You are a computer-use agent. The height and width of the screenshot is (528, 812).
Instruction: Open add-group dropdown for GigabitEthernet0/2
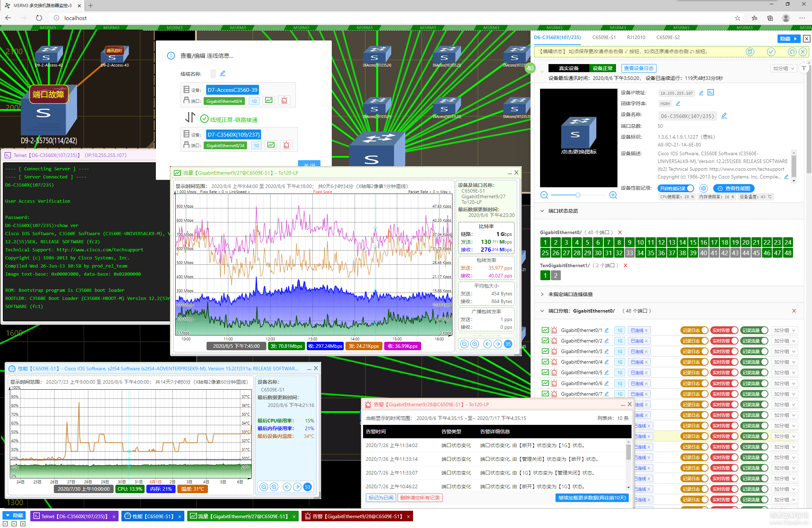[784, 341]
